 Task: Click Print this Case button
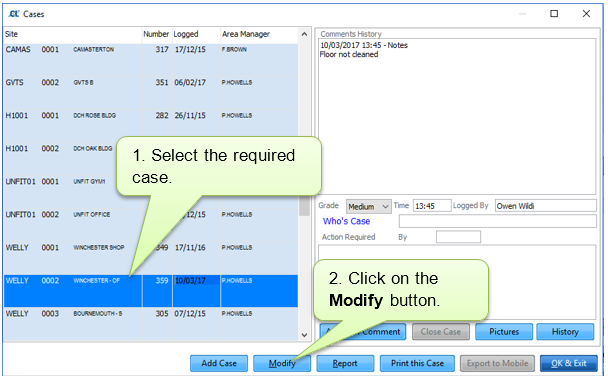coord(417,363)
